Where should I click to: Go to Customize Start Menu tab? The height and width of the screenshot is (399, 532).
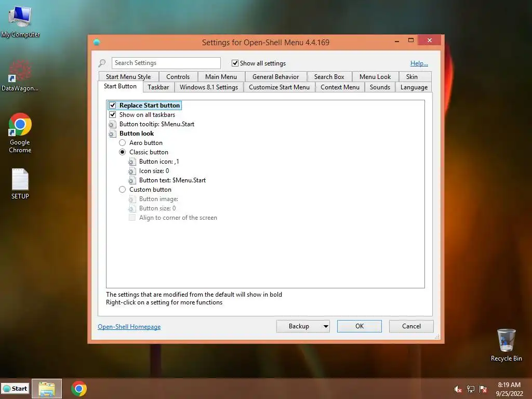click(x=279, y=87)
